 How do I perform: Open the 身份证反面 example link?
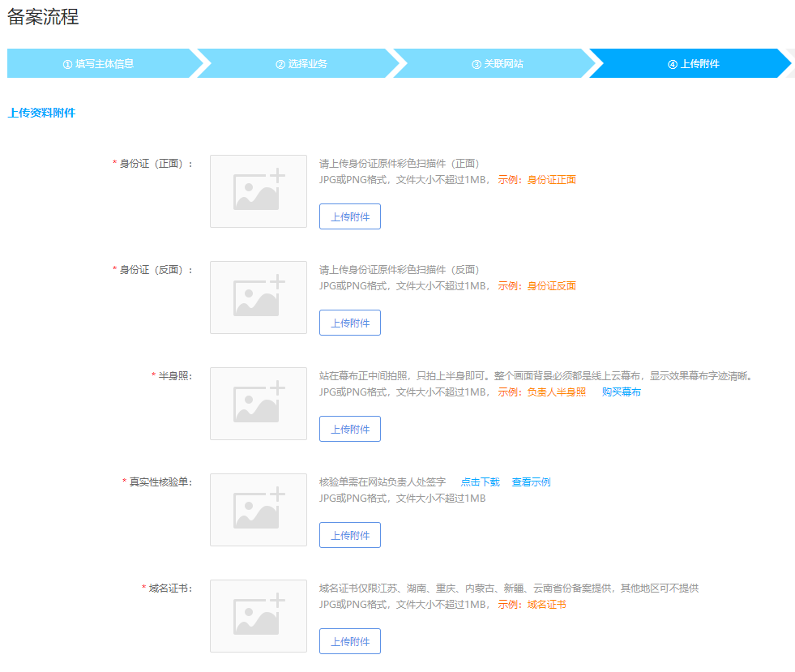pyautogui.click(x=551, y=286)
